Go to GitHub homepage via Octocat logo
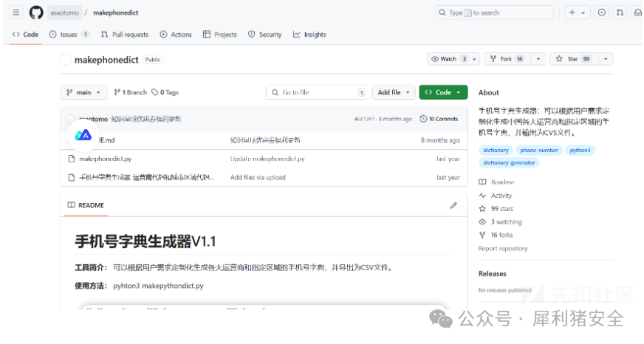The image size is (644, 344). coord(36,13)
